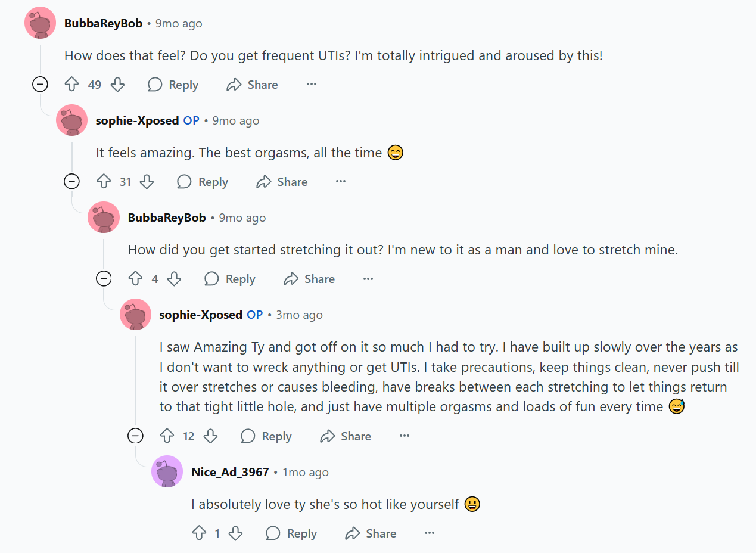Share Nice_Ad_3967's comment
The height and width of the screenshot is (553, 756).
[x=371, y=533]
